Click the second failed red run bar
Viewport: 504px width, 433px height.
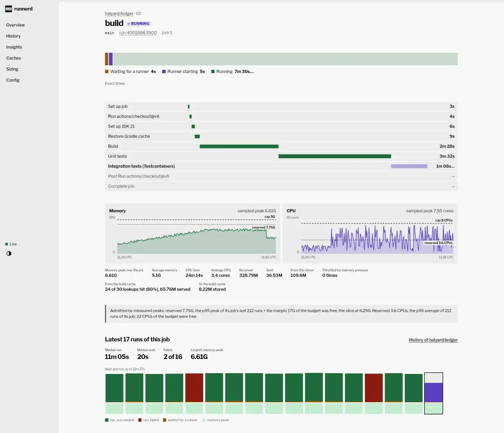(x=374, y=388)
